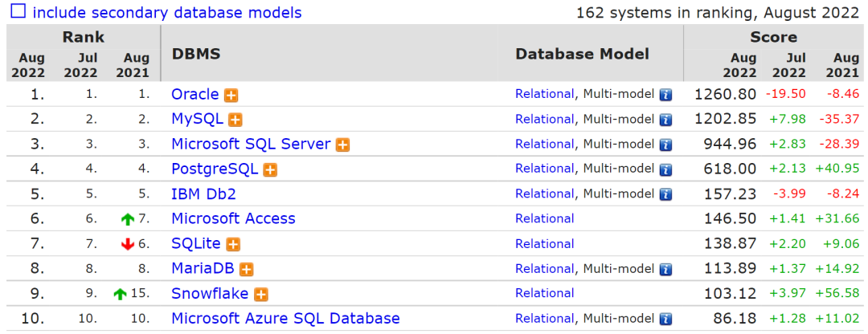Viewport: 868px width, 334px height.
Task: Open the Snowflake DBMS link
Action: point(210,293)
